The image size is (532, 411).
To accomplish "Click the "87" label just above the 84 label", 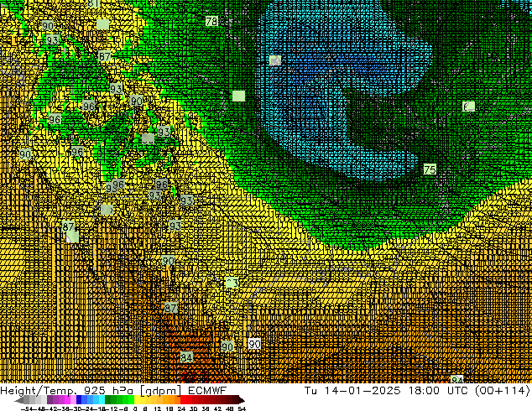I will pyautogui.click(x=170, y=308).
